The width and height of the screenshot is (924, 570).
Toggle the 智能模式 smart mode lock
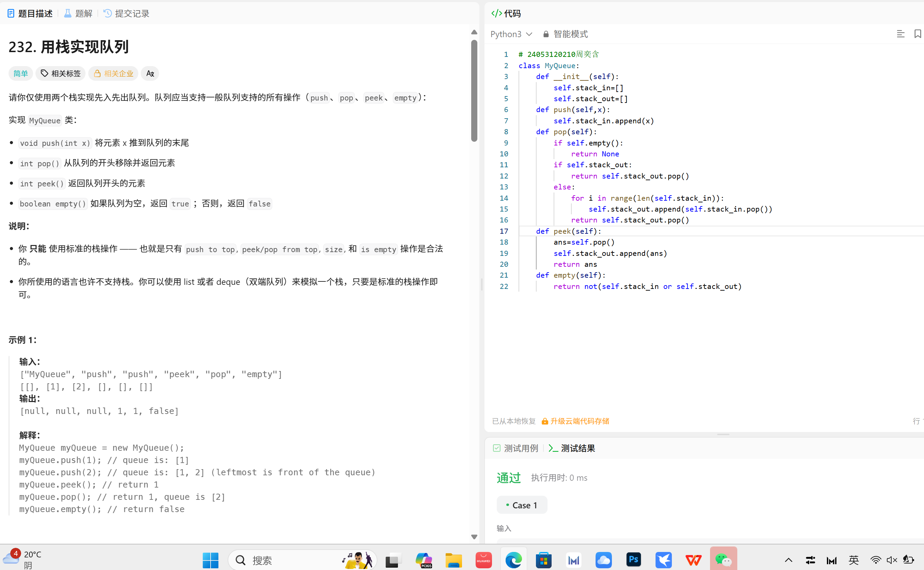click(x=566, y=34)
